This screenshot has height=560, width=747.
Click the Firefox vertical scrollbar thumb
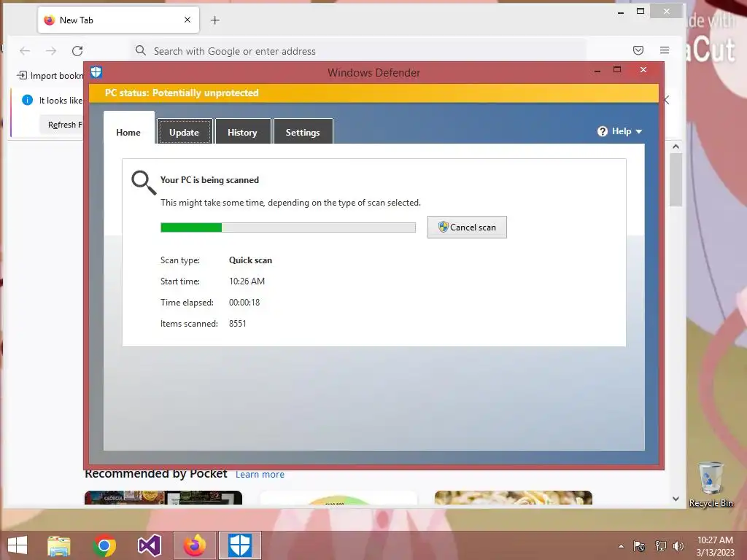point(676,180)
